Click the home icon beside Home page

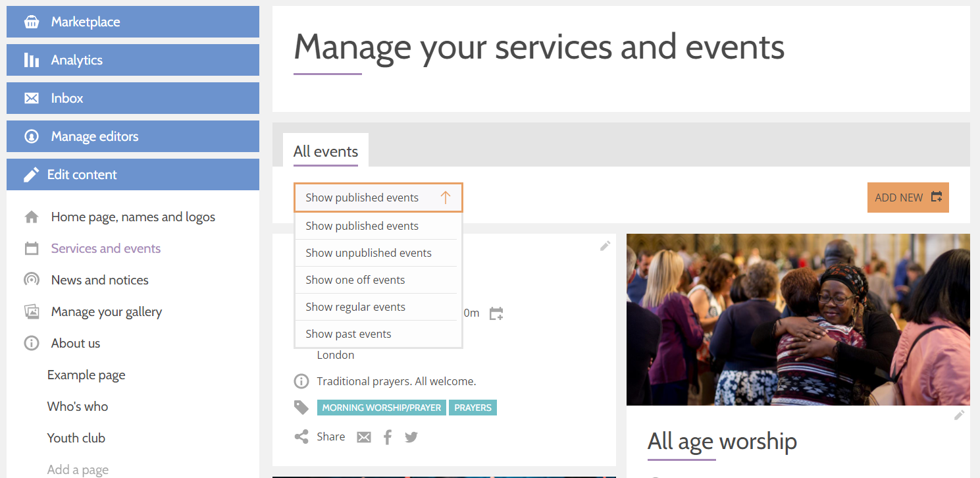tap(32, 217)
